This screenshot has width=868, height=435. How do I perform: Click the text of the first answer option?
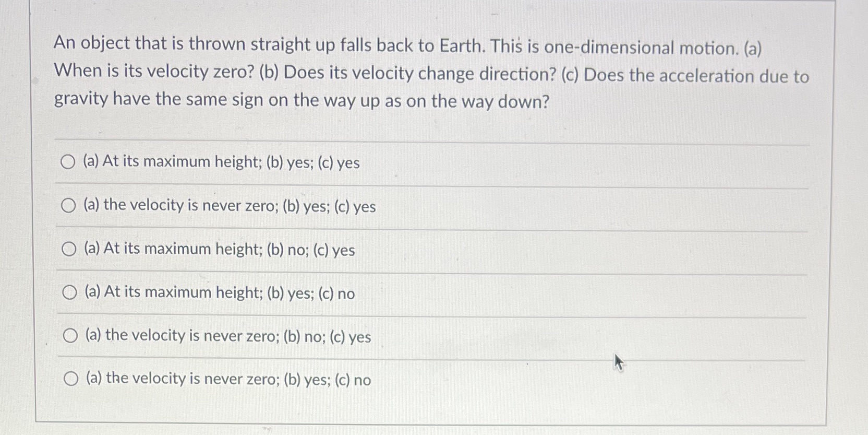[220, 163]
